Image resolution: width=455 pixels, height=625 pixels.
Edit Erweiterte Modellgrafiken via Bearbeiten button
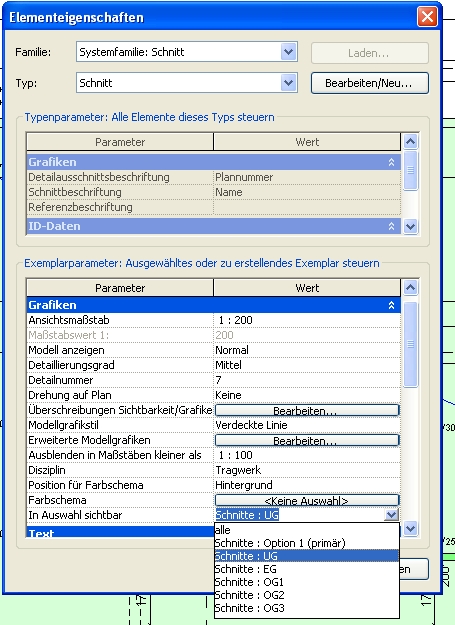point(307,440)
